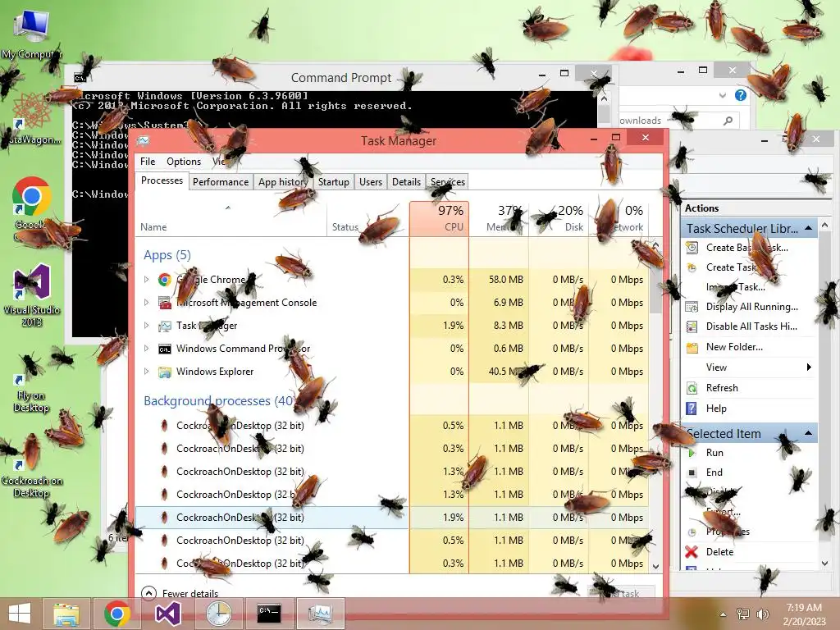This screenshot has height=630, width=840.
Task: Click the network tray icon
Action: (x=743, y=614)
